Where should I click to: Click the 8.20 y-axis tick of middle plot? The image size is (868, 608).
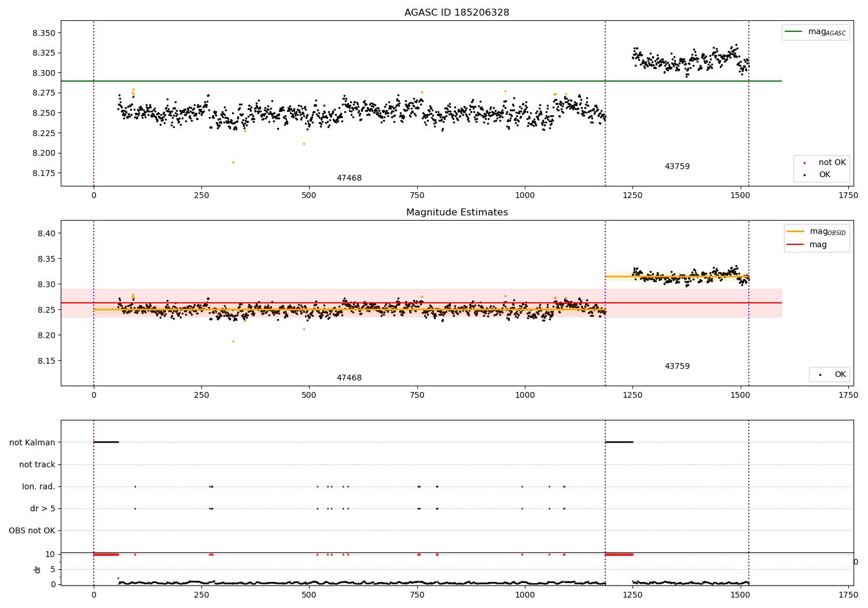(46, 335)
